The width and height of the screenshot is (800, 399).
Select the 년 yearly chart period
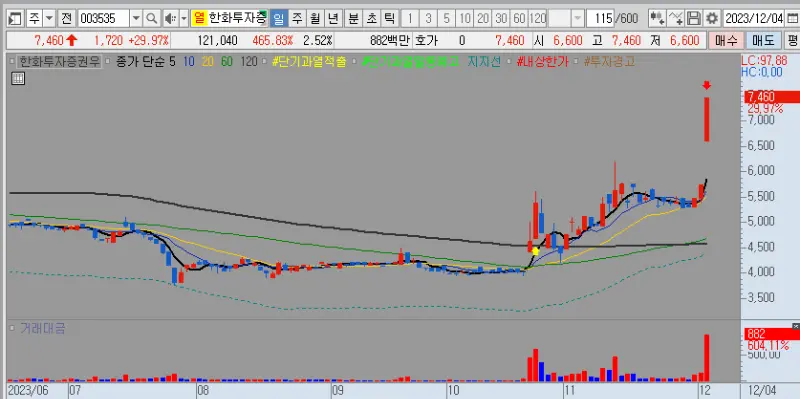[333, 19]
